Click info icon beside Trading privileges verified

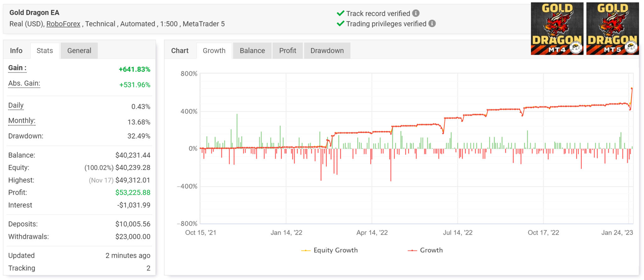(432, 24)
